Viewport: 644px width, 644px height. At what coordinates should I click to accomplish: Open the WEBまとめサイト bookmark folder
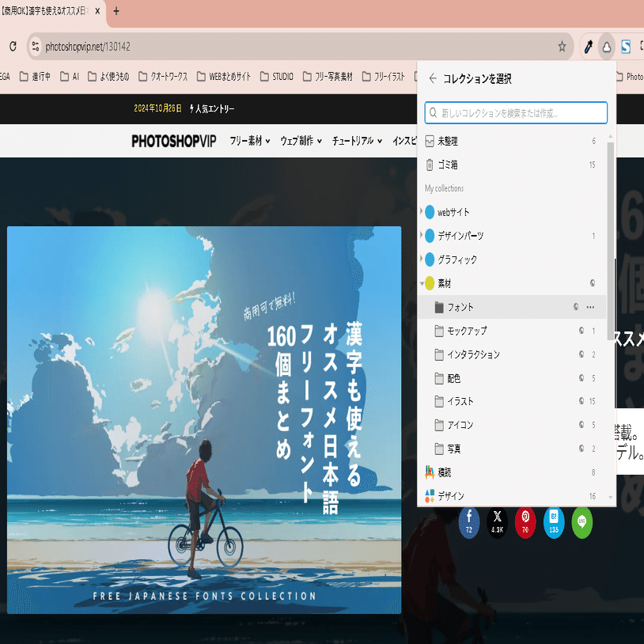coord(223,77)
